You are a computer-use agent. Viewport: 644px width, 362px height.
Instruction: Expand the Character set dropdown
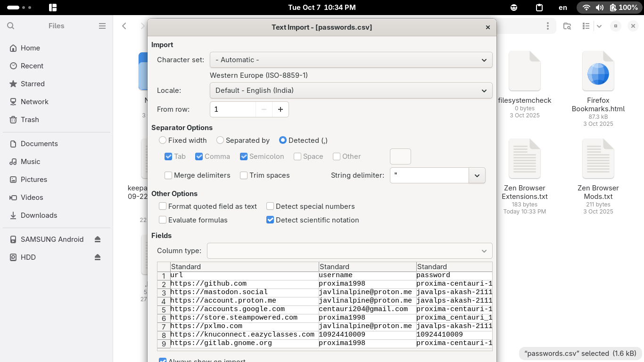(351, 60)
